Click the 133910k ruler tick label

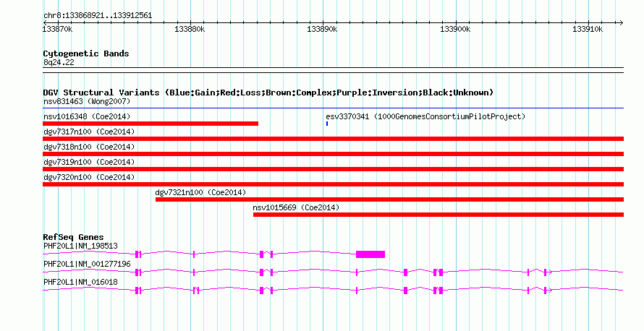[x=588, y=29]
